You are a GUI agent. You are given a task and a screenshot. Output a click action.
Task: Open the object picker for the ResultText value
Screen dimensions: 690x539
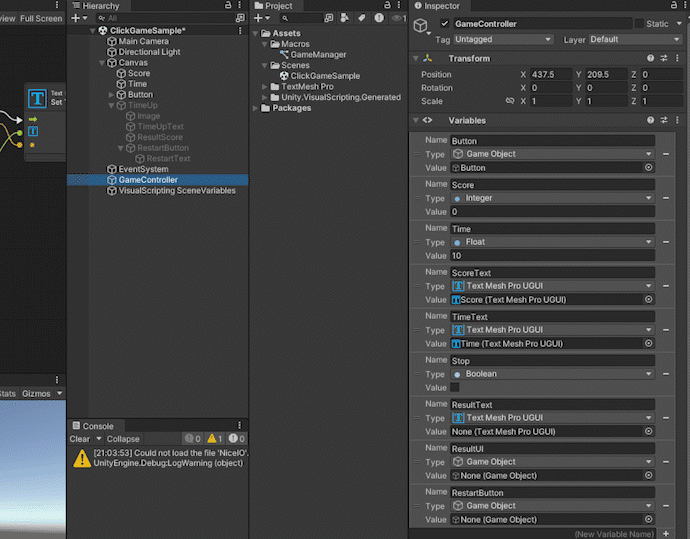click(649, 431)
